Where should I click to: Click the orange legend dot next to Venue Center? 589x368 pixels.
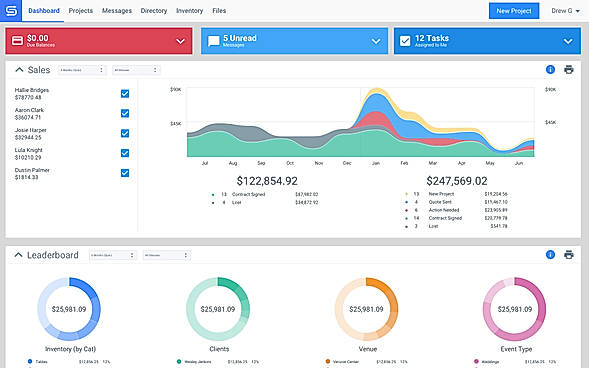click(x=328, y=362)
